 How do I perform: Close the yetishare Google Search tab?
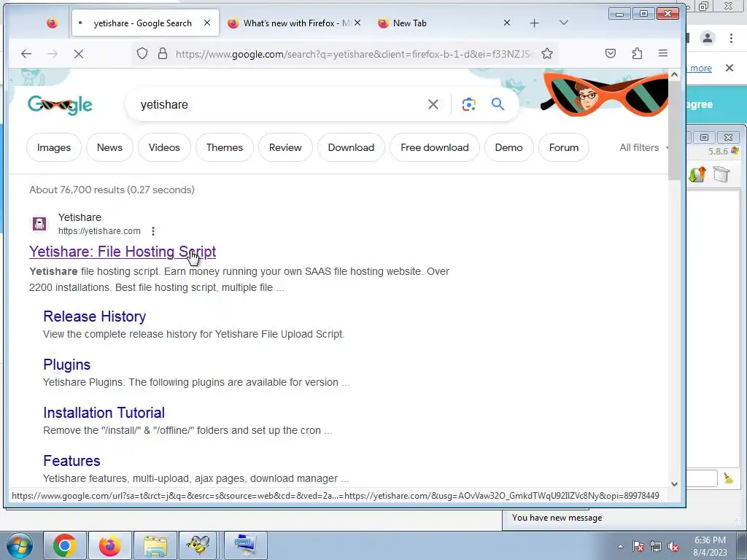tap(206, 23)
